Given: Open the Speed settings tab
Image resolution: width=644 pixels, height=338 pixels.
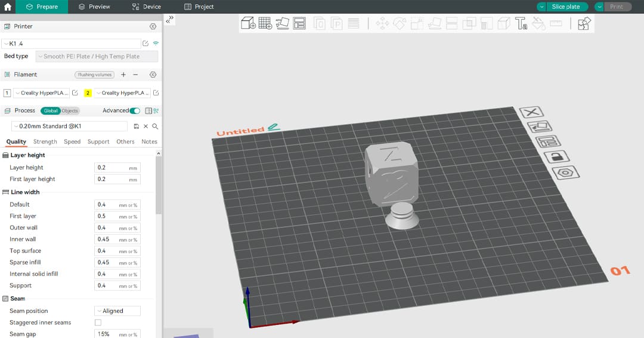Looking at the screenshot, I should coord(72,142).
